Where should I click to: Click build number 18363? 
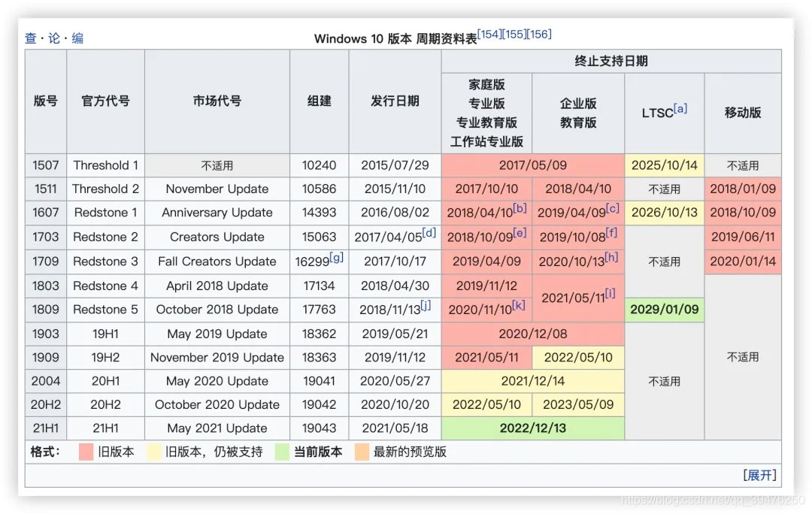click(319, 358)
